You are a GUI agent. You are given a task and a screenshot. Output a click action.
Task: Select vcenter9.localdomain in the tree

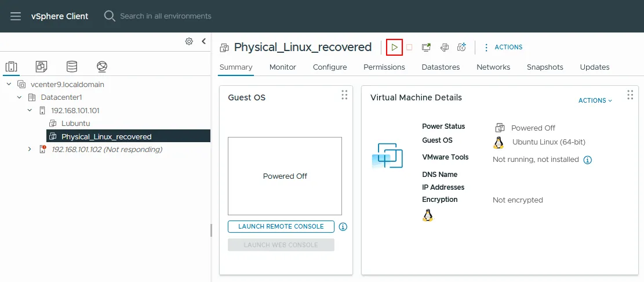tap(67, 84)
